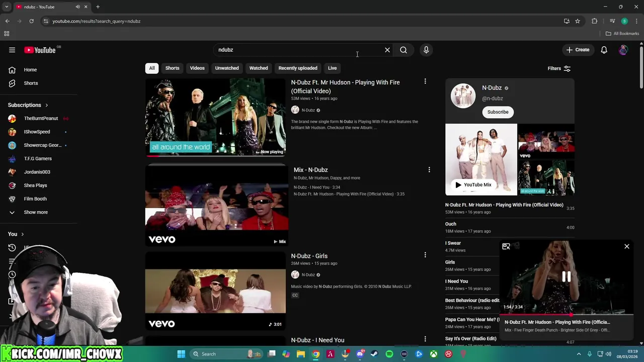Screen dimensions: 644x362
Task: Expand the Subscriptions section
Action: tap(28, 105)
